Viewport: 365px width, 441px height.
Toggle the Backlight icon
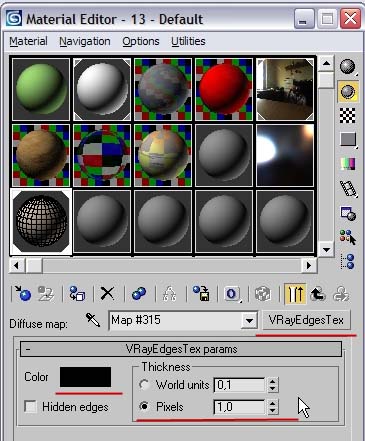348,91
